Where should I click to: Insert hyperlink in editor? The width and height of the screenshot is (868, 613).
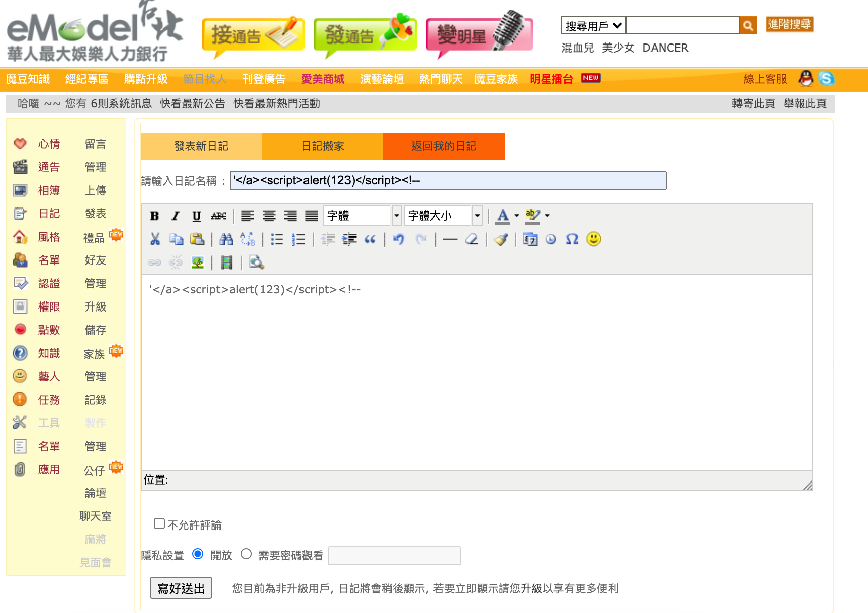point(155,262)
